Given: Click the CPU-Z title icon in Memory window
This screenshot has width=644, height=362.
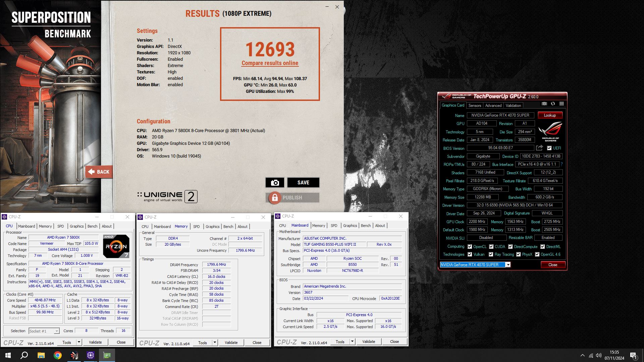Looking at the screenshot, I should pos(141,217).
